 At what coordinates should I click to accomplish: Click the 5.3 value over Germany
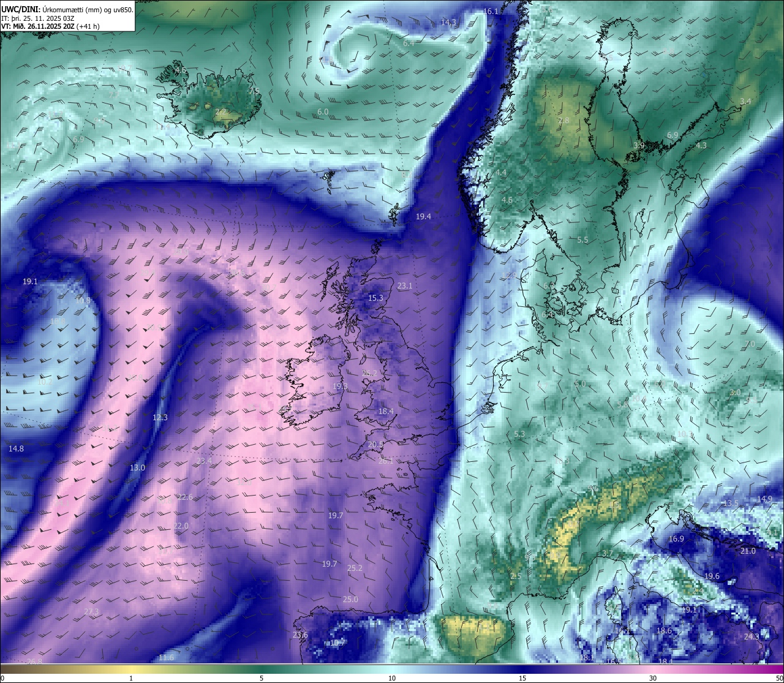pyautogui.click(x=519, y=434)
